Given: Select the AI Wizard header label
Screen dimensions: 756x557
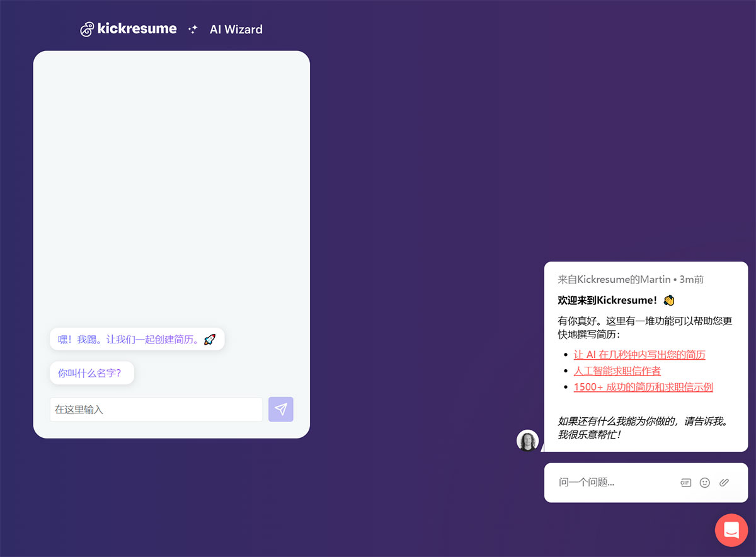Looking at the screenshot, I should (236, 29).
